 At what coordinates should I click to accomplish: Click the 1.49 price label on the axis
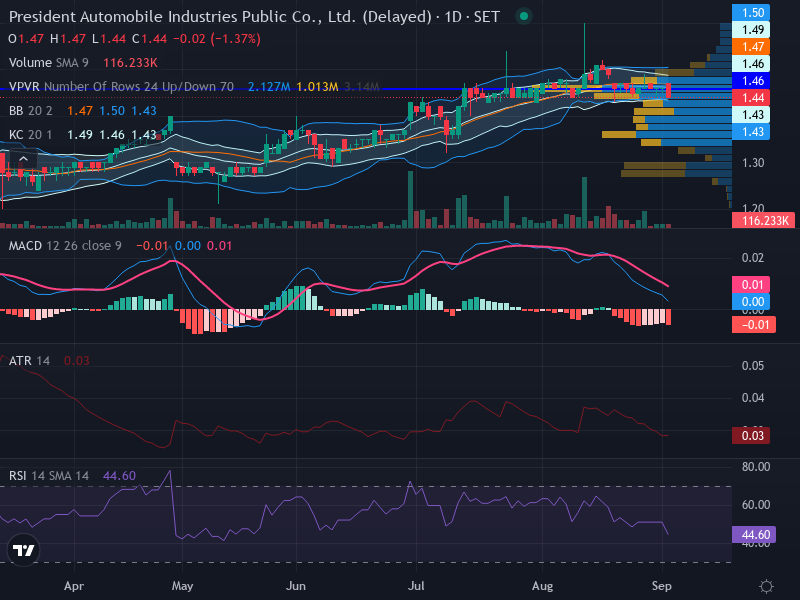pos(751,30)
